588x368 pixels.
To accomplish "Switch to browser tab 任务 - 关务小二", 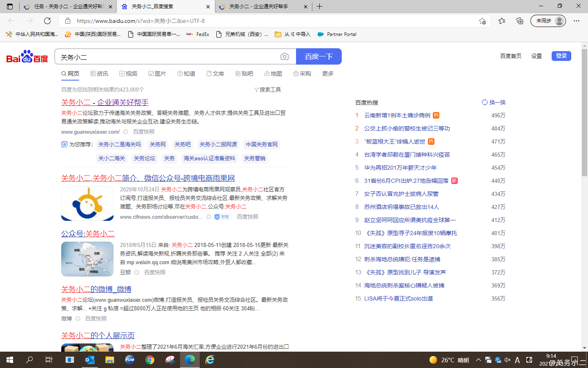I will (x=68, y=7).
